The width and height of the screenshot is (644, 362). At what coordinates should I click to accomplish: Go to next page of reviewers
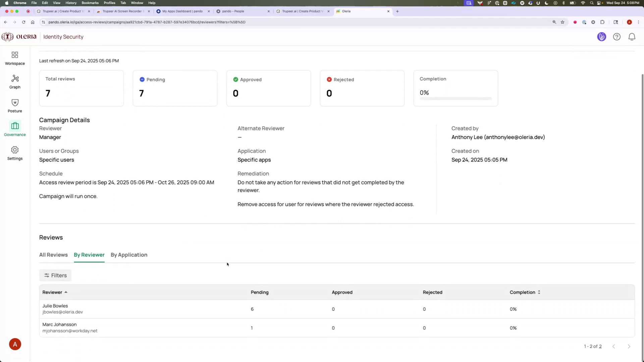629,346
